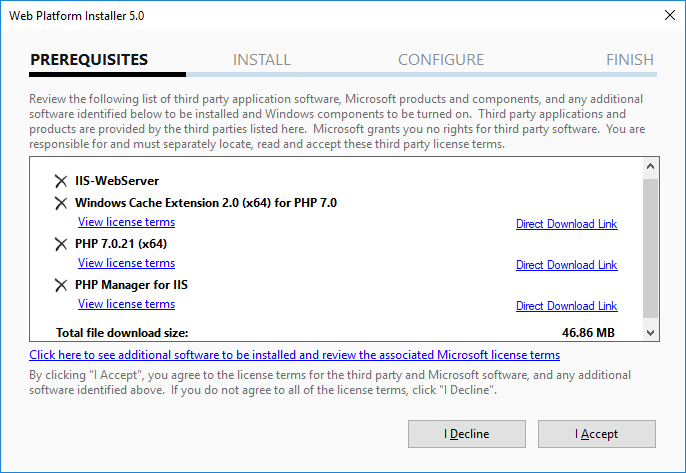The image size is (686, 473).
Task: View license terms for Windows Cache Extension
Action: pyautogui.click(x=126, y=222)
